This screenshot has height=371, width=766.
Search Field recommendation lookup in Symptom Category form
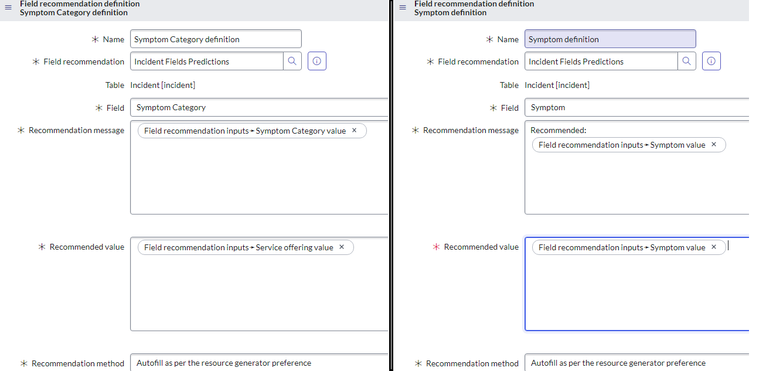(x=292, y=61)
